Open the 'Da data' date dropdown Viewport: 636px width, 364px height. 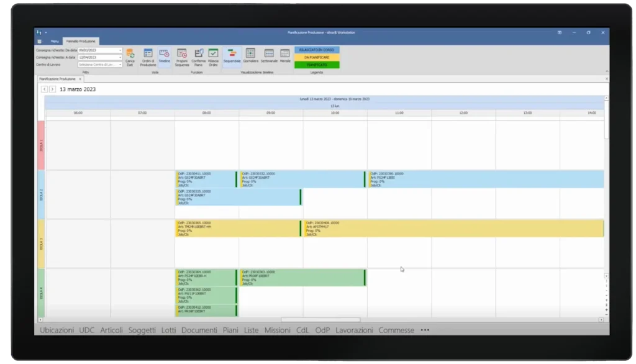click(x=120, y=50)
